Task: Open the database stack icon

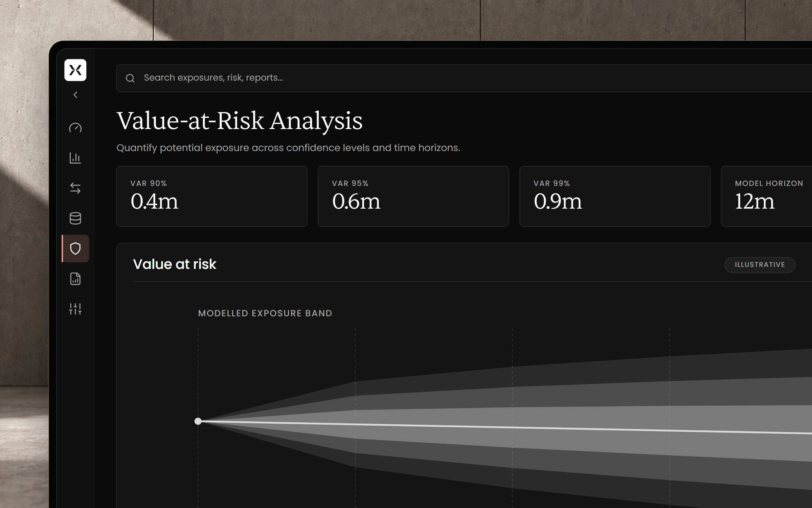Action: pos(75,218)
